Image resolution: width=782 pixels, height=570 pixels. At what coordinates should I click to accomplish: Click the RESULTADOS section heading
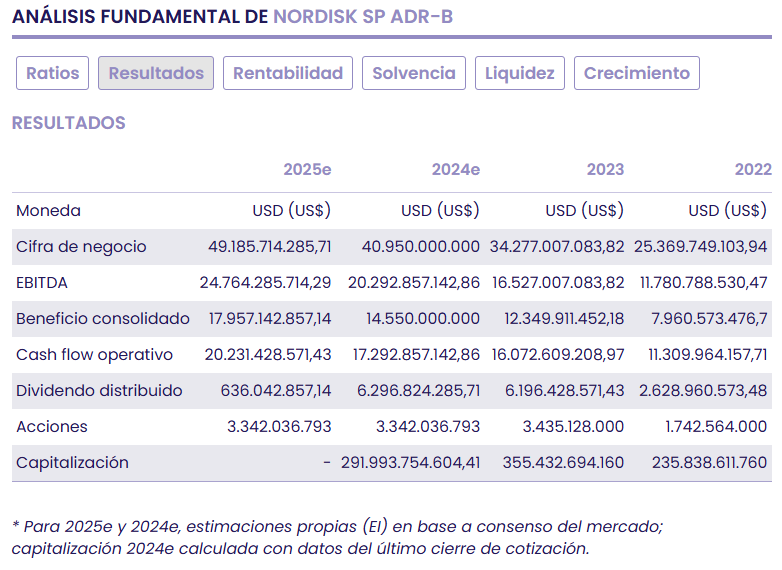[x=69, y=123]
